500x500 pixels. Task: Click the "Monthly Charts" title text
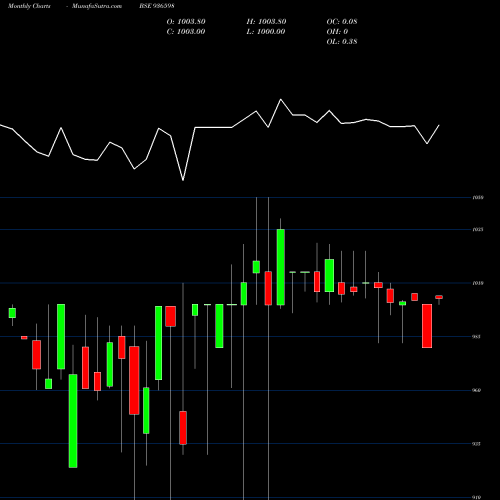tap(29, 6)
